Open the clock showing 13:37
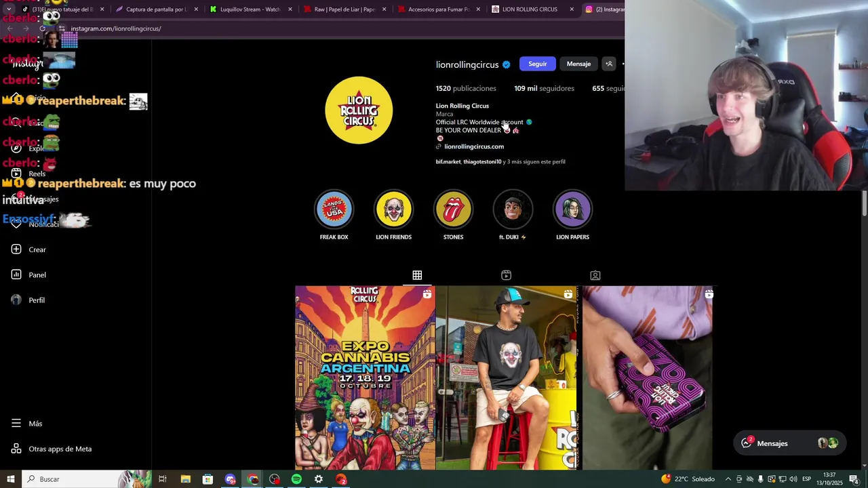The height and width of the screenshot is (488, 868). pos(830,479)
